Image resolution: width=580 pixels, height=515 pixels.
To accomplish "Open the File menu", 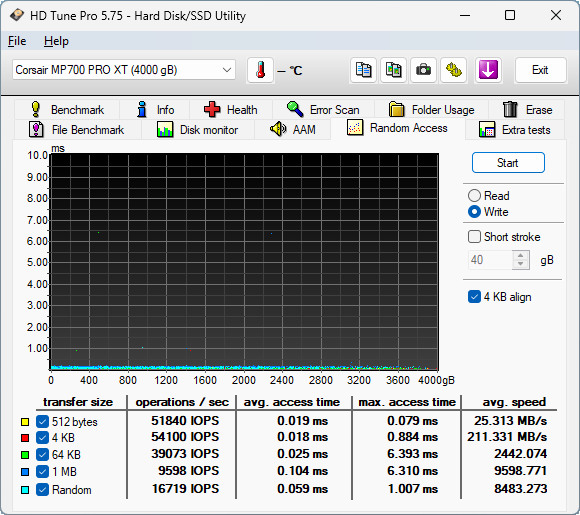I will pos(17,41).
